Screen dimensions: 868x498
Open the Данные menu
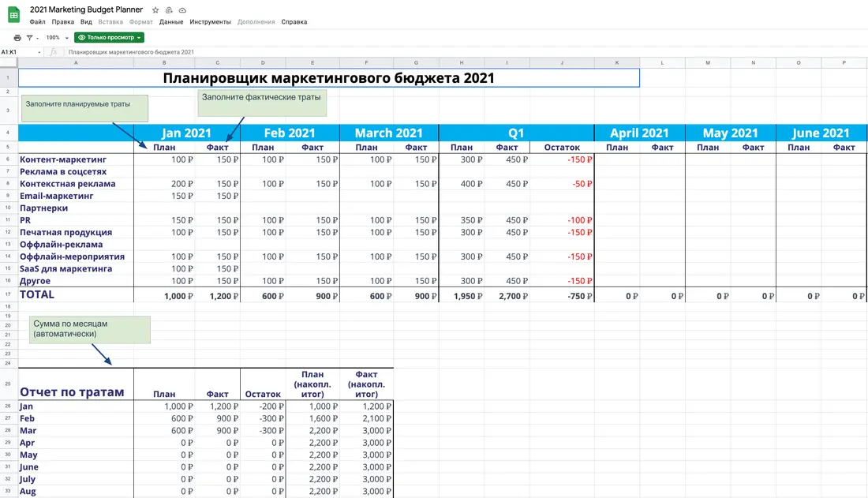point(171,22)
